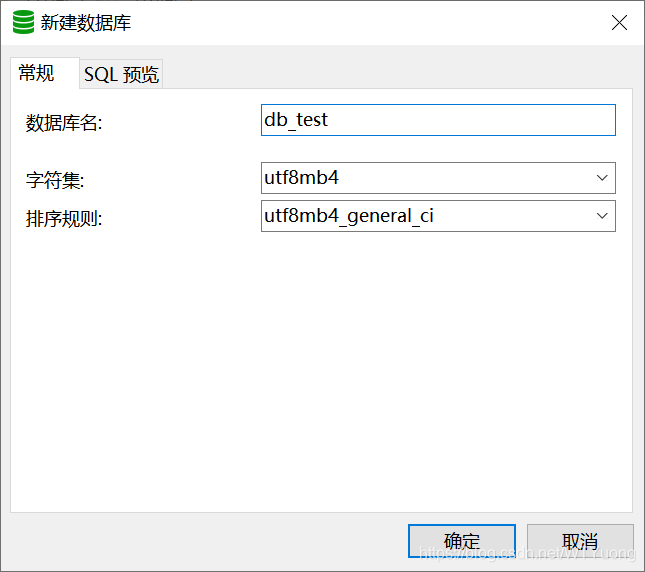This screenshot has width=645, height=572.
Task: Click gray bottom bar left of 确定
Action: 206,541
